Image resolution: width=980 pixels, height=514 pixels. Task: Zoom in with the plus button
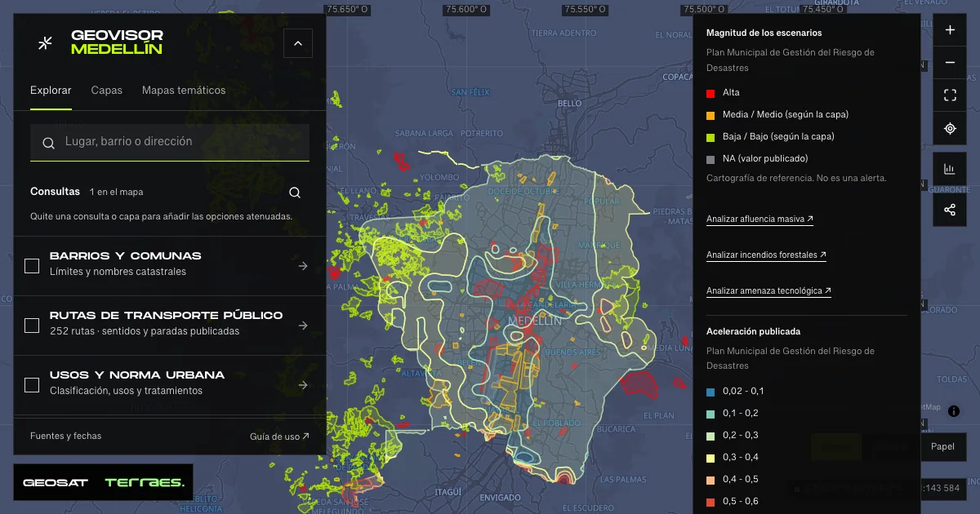coord(950,30)
